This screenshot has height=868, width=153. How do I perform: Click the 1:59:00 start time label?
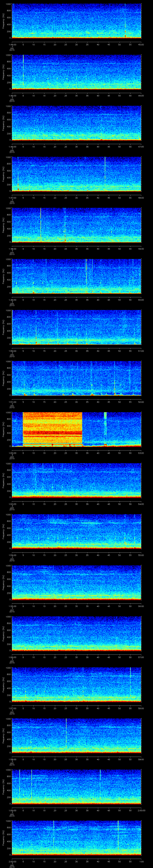(12, 810)
